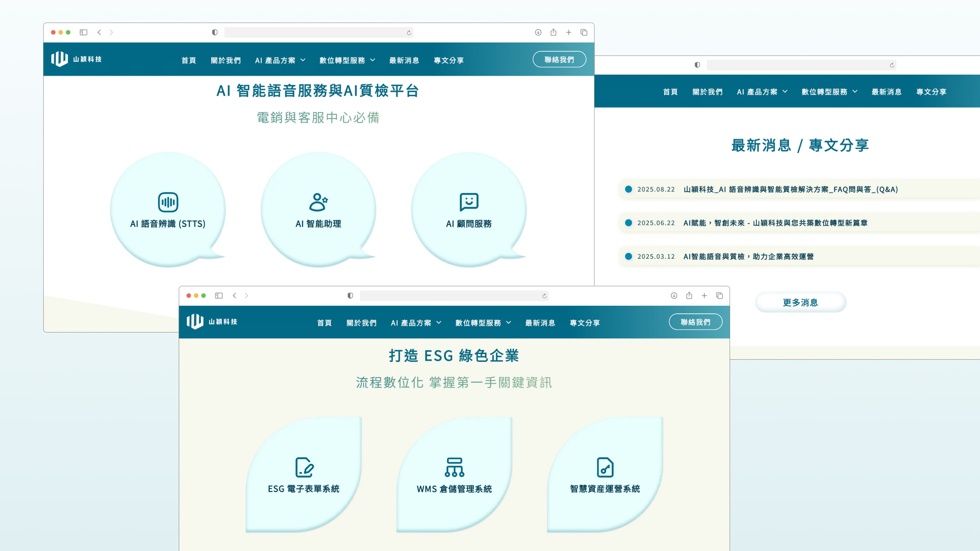Select 首頁 in the navigation bar
The image size is (980, 551).
[188, 60]
